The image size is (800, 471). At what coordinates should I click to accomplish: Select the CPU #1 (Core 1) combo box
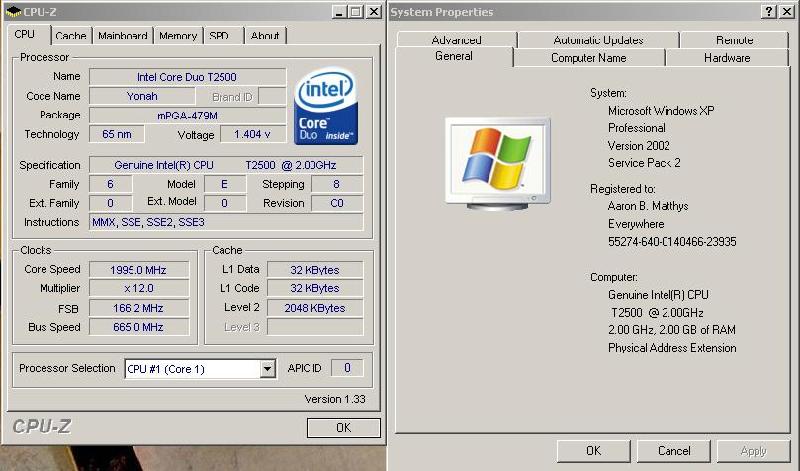tap(201, 368)
